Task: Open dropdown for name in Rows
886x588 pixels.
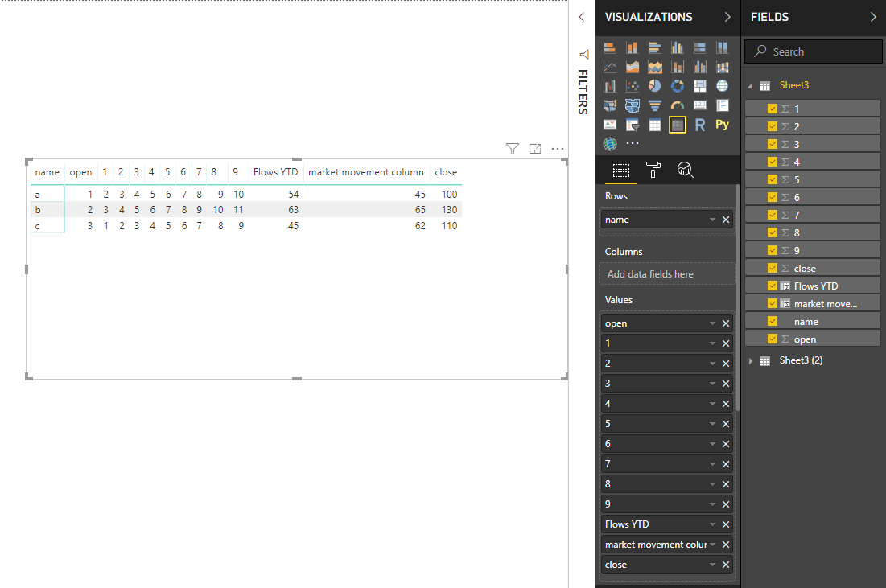Action: 712,220
